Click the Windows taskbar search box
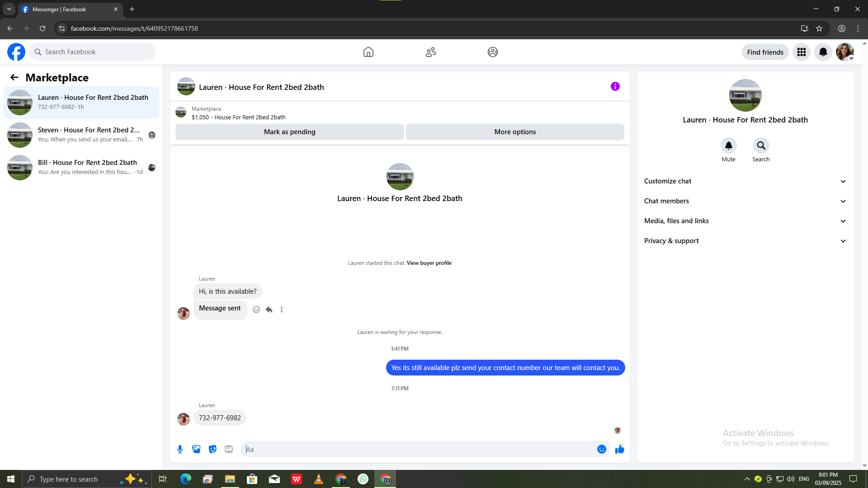Screen dimensions: 868x488 [x=86, y=479]
